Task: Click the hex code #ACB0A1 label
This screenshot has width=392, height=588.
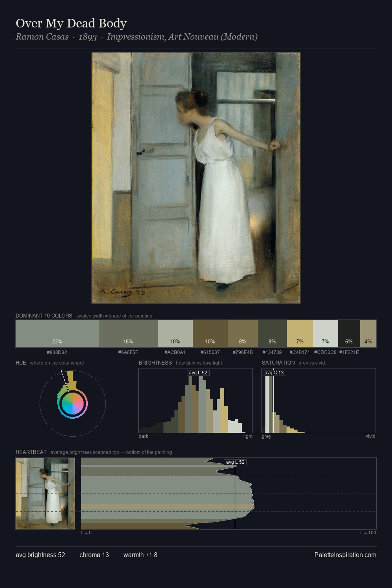Action: pos(175,352)
